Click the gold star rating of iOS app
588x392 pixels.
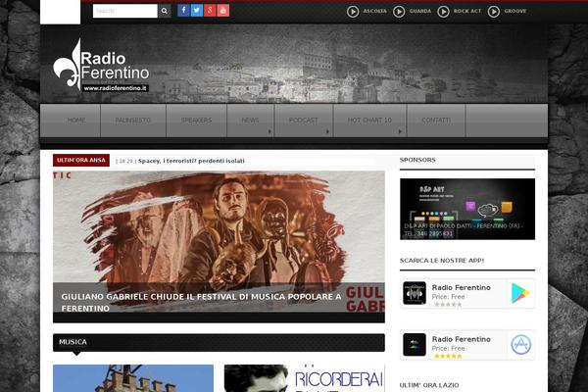[448, 356]
